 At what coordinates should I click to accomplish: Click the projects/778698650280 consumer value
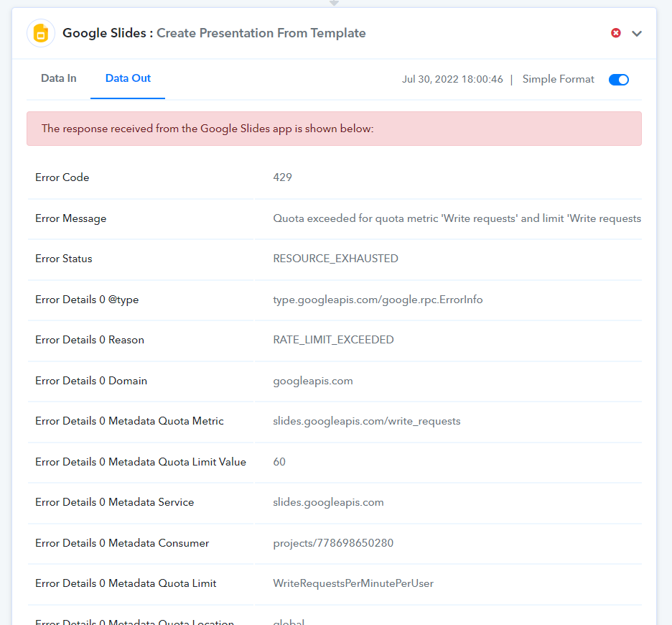point(333,543)
